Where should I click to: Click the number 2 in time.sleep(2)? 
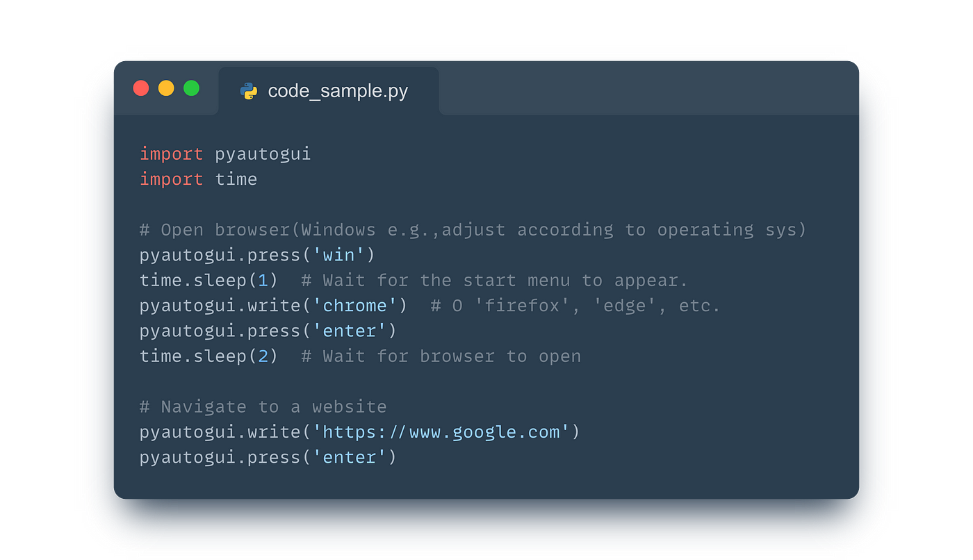(x=263, y=356)
